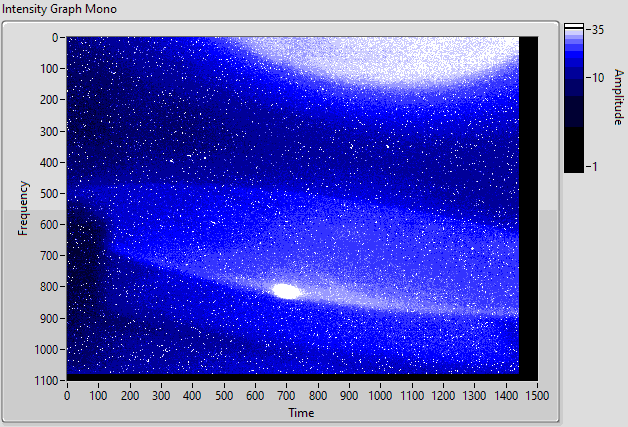Select the Frequency axis label
The width and height of the screenshot is (628, 427).
click(x=23, y=208)
